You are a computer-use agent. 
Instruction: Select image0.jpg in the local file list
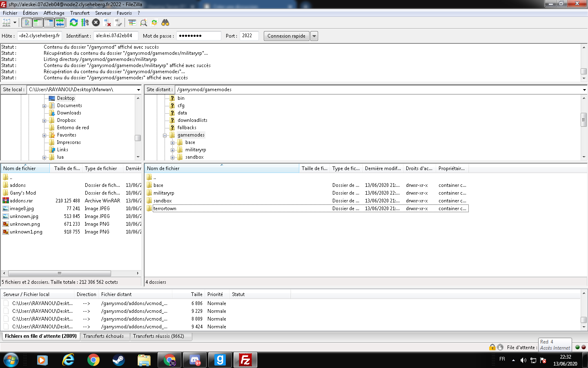point(22,209)
